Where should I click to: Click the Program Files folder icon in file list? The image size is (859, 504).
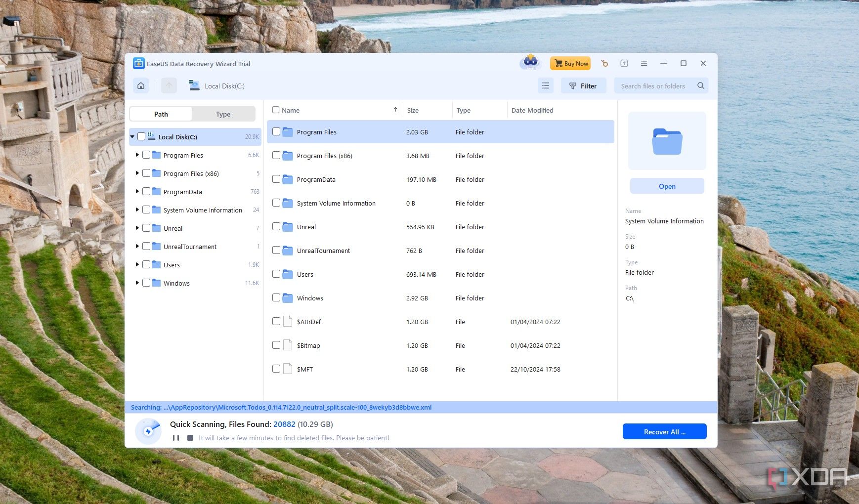[x=288, y=132]
